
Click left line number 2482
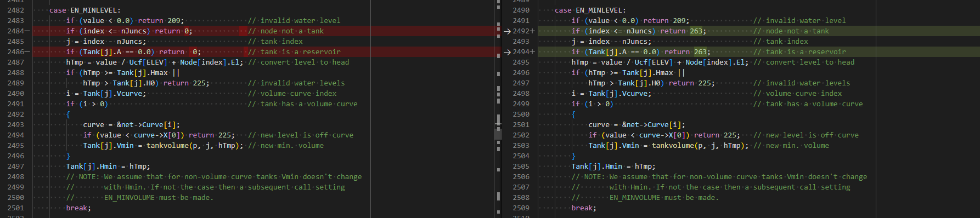tap(16, 10)
